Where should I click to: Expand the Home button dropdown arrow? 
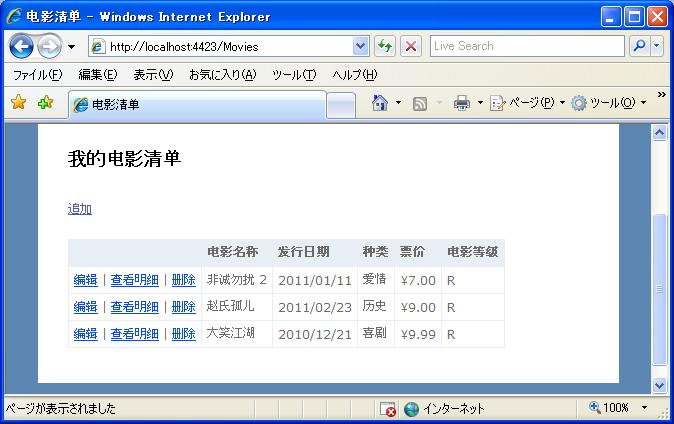point(398,103)
